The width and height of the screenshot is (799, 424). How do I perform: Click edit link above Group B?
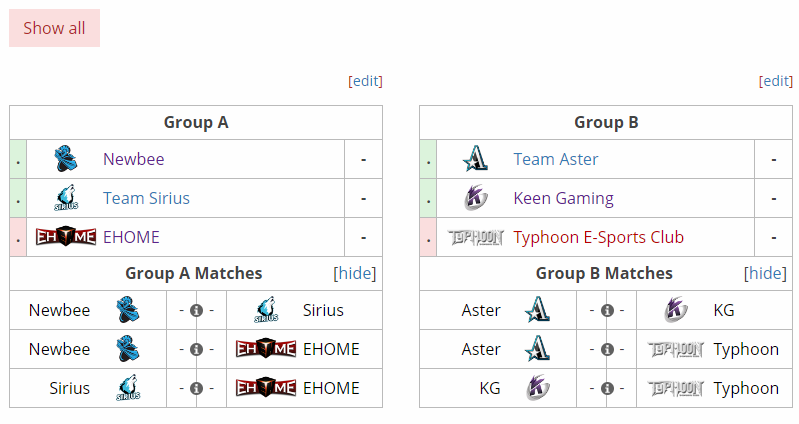pos(776,81)
